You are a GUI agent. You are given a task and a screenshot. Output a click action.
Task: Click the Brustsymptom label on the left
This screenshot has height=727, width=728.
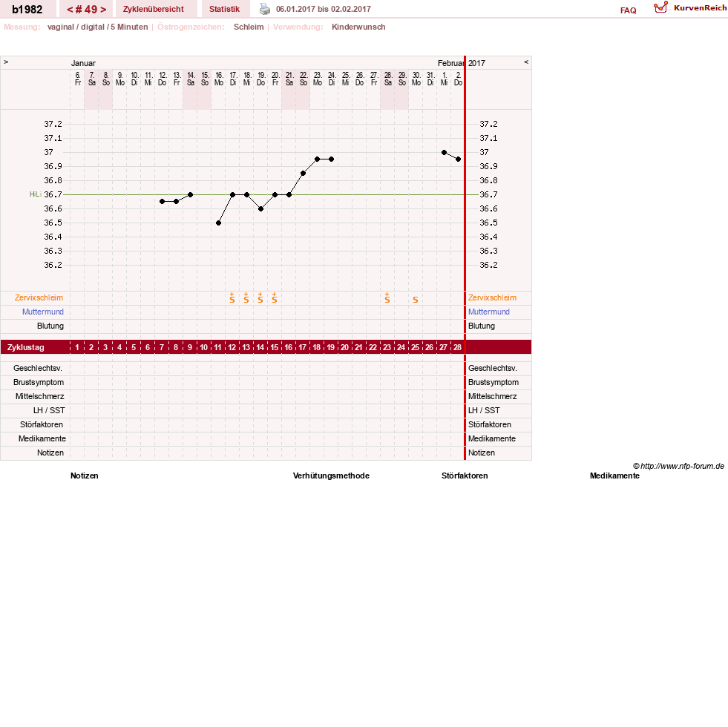coord(39,382)
